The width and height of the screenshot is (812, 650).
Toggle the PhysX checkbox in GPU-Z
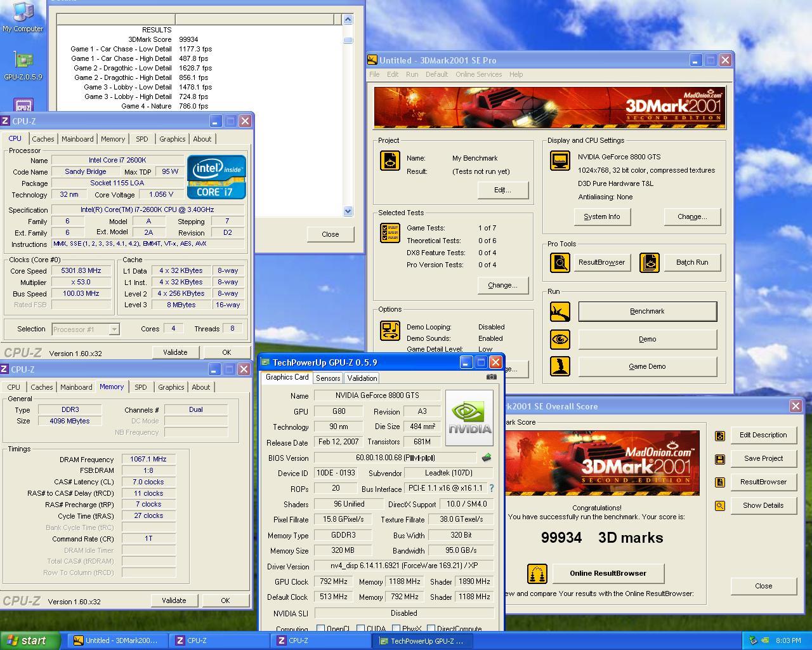[396, 629]
